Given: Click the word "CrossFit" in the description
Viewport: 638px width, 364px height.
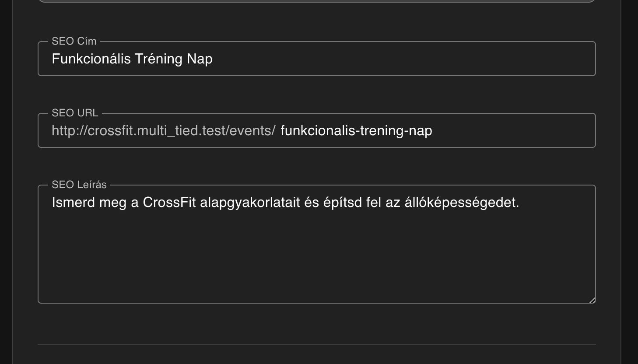Looking at the screenshot, I should (x=169, y=203).
